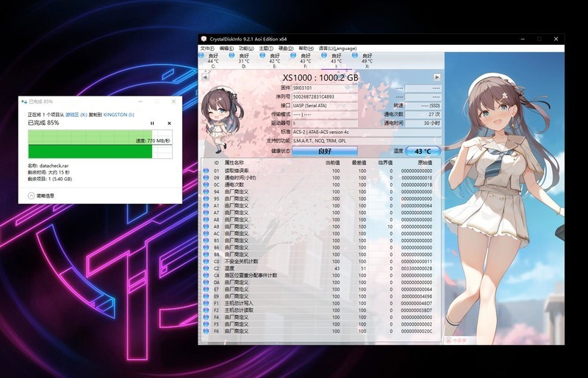Click the 良好 health status button
This screenshot has width=588, height=378.
pos(325,151)
